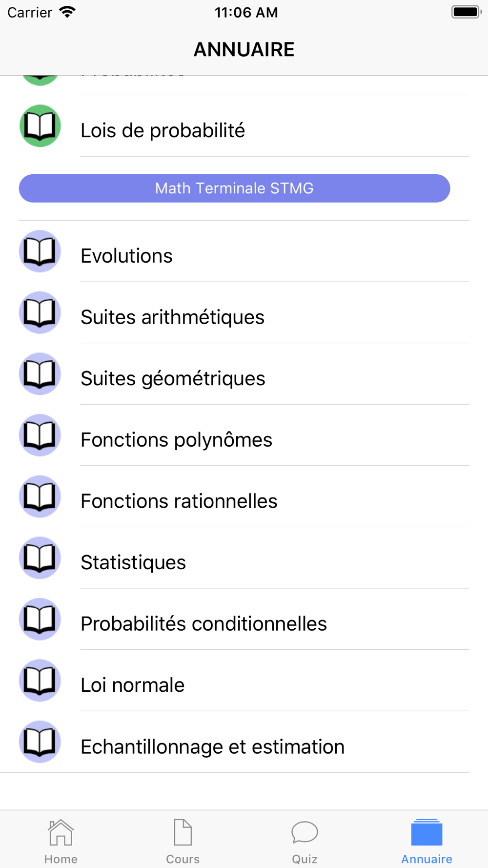Screen dimensions: 488x868
Task: Tap the book icon beside Suites arithmétiques
Action: click(40, 312)
